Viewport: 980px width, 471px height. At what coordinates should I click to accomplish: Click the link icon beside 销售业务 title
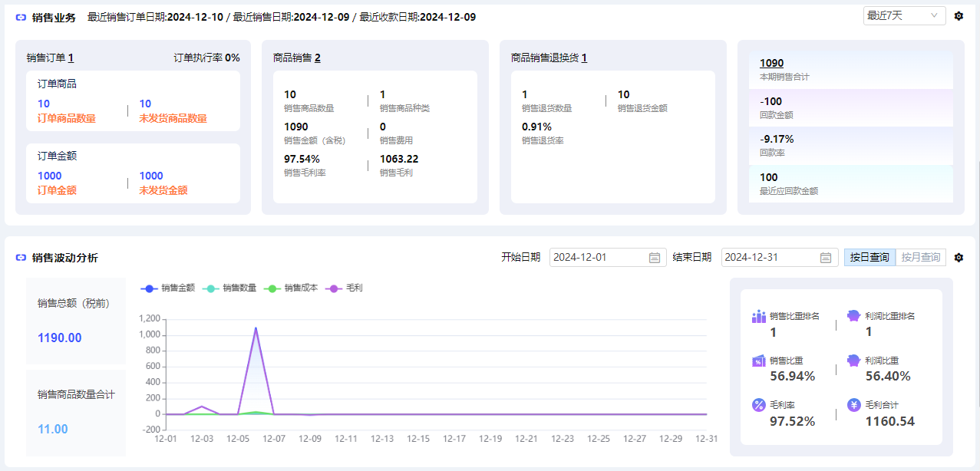tap(21, 17)
